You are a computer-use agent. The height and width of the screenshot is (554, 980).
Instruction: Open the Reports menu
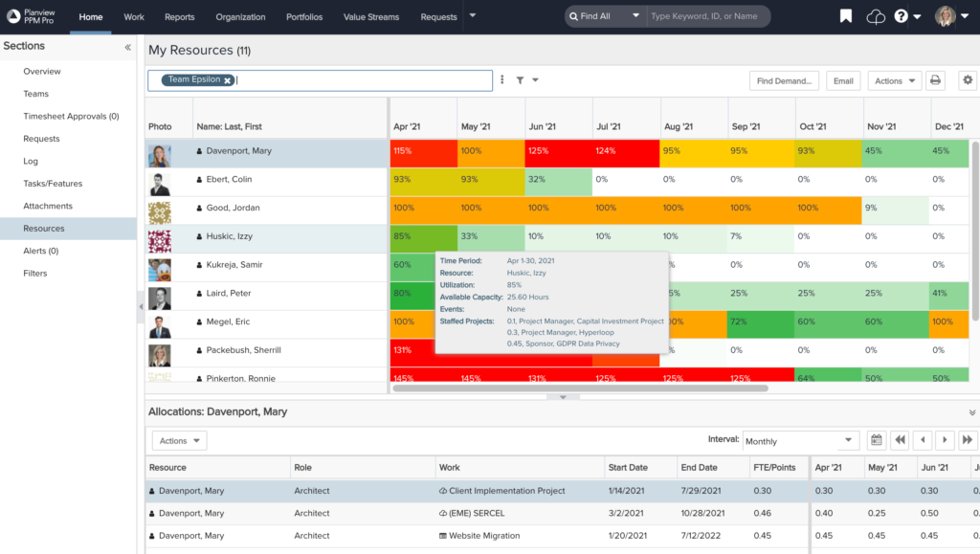179,17
